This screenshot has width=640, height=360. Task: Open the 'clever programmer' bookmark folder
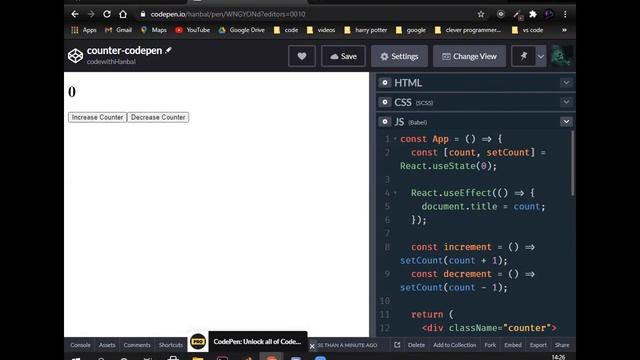click(x=468, y=30)
